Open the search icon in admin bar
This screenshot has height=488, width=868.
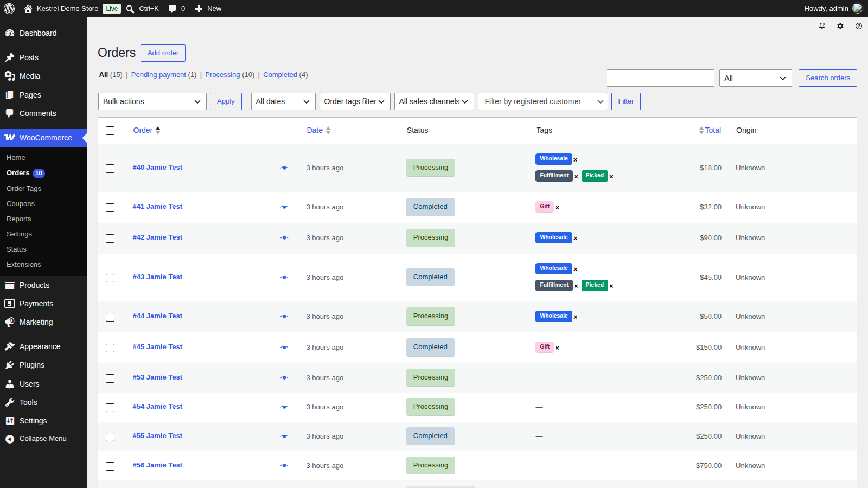(130, 9)
